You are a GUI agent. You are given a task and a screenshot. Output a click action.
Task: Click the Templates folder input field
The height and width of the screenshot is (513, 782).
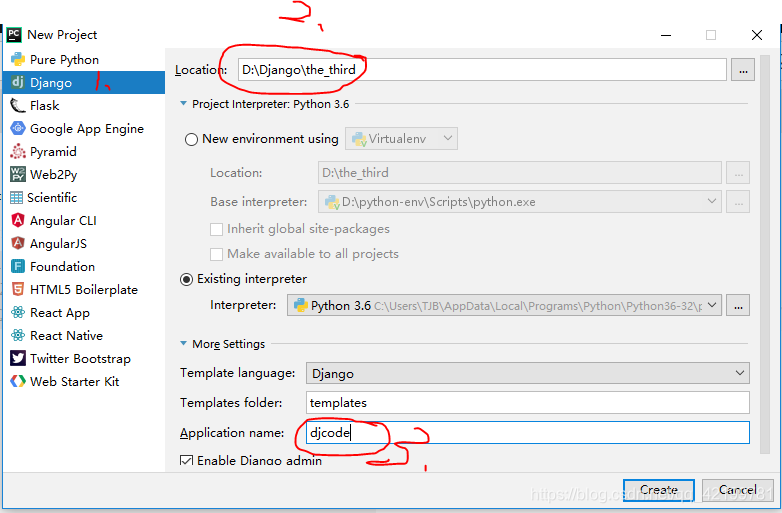[528, 402]
